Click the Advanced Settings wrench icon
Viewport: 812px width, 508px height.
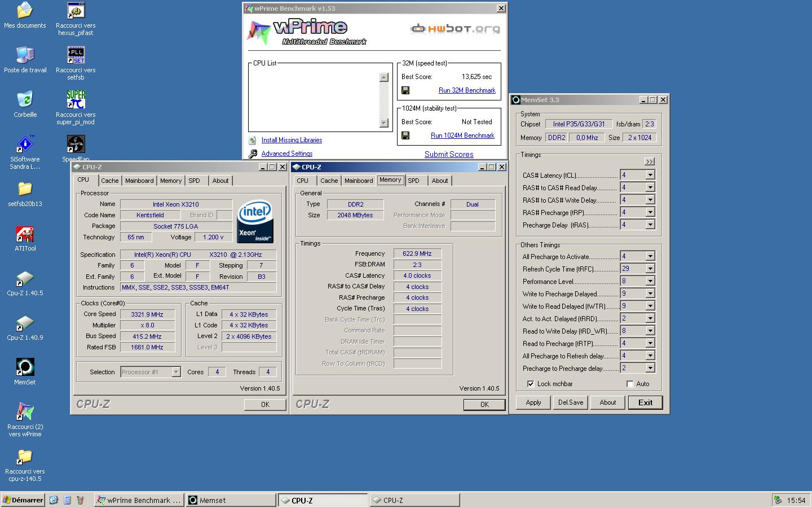click(x=253, y=154)
